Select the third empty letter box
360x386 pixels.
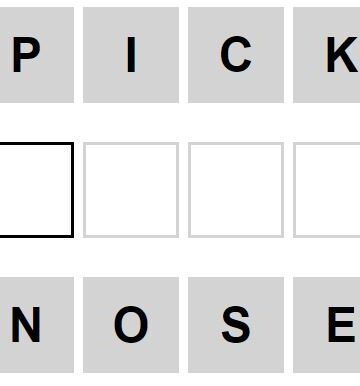click(236, 190)
